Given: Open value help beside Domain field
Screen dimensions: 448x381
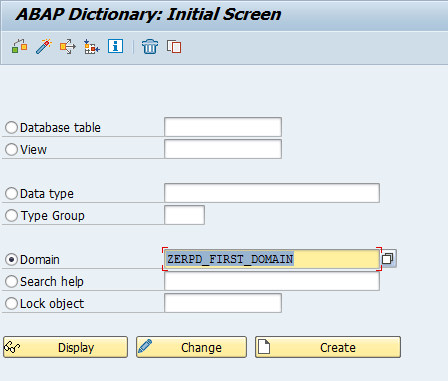Looking at the screenshot, I should tap(388, 258).
